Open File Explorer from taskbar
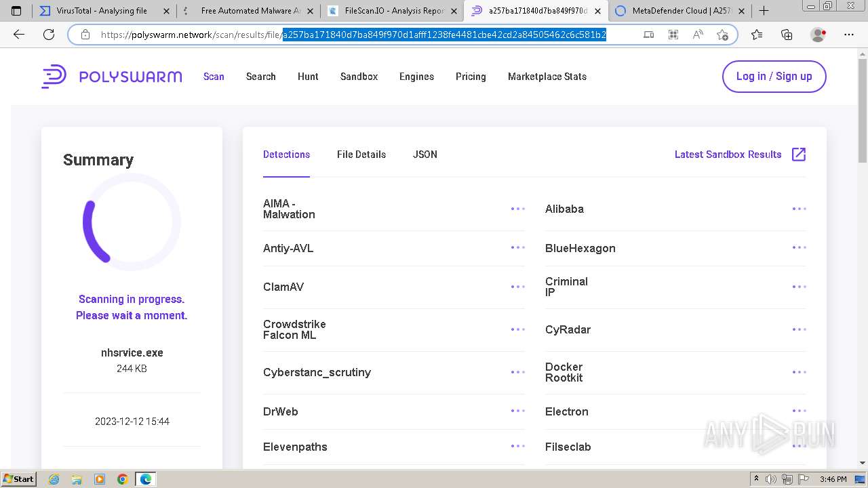868x488 pixels. point(77,479)
